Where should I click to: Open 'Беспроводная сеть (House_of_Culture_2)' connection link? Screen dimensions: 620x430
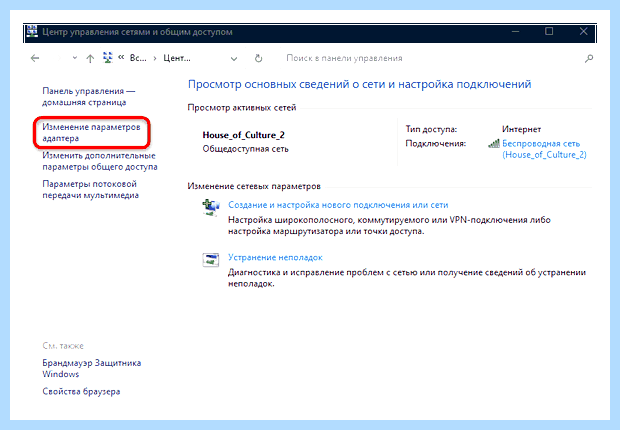click(544, 149)
